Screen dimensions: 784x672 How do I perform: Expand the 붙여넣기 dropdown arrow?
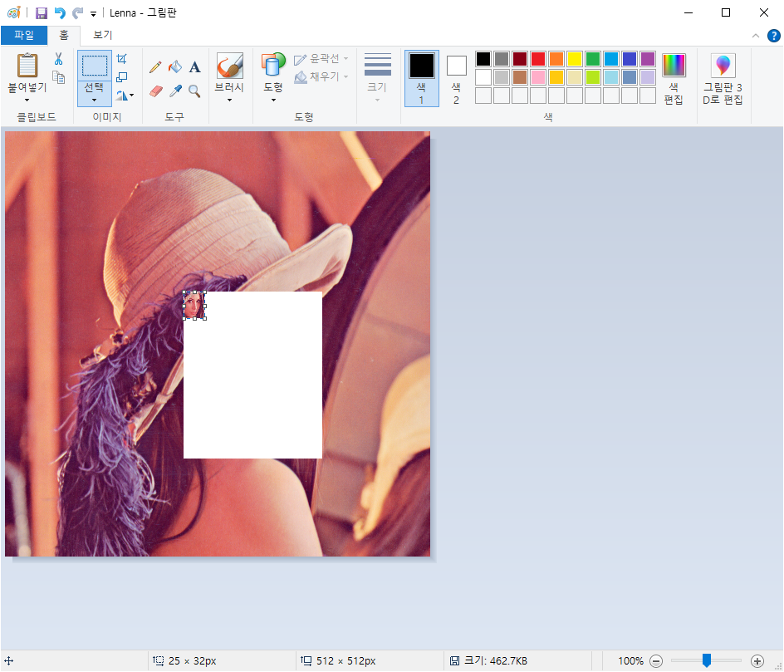pyautogui.click(x=27, y=100)
